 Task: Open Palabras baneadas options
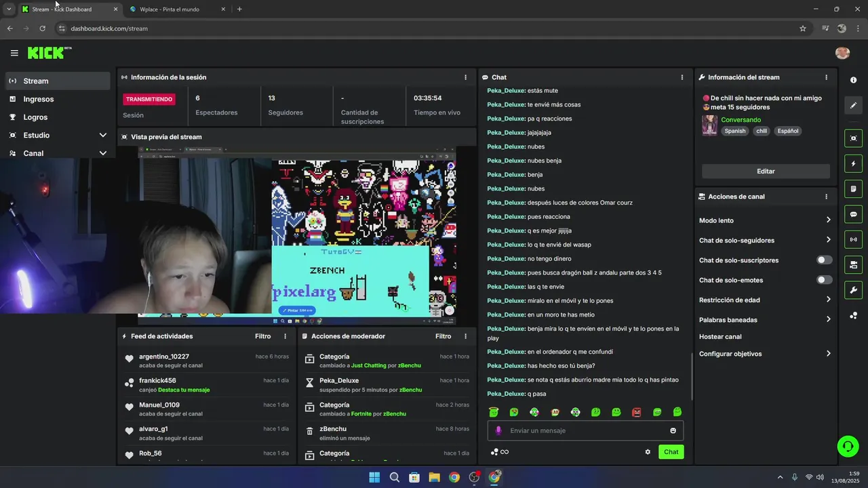[x=765, y=319]
